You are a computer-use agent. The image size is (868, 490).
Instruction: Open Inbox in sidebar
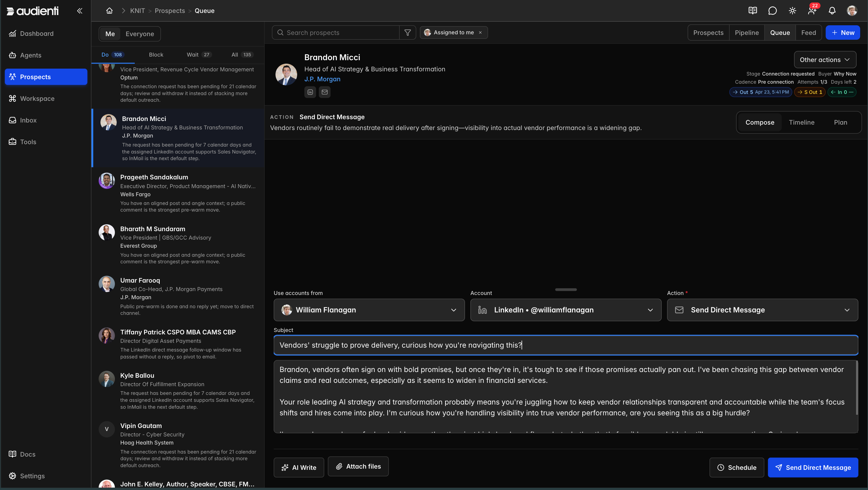pyautogui.click(x=46, y=120)
